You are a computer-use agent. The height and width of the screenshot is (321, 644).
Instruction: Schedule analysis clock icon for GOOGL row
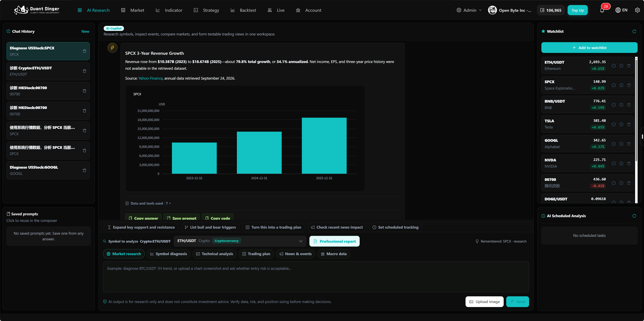pyautogui.click(x=621, y=144)
